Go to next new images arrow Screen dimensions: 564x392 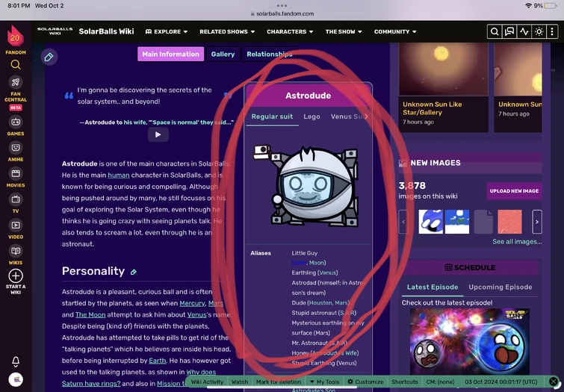[x=537, y=222]
